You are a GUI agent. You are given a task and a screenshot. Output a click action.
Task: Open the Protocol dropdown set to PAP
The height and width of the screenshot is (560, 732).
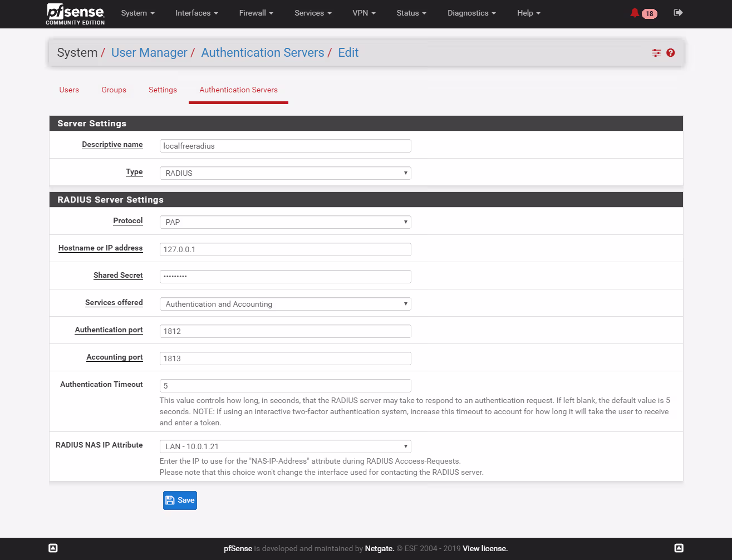tap(285, 222)
